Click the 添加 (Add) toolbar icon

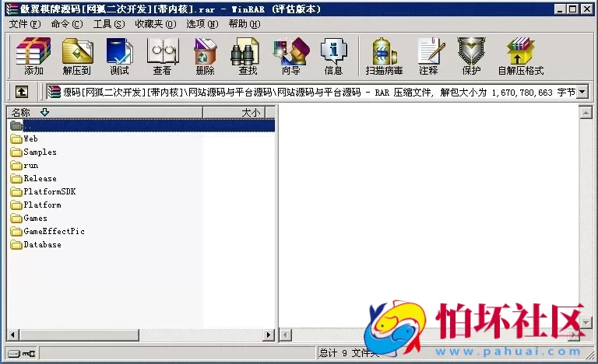point(33,55)
